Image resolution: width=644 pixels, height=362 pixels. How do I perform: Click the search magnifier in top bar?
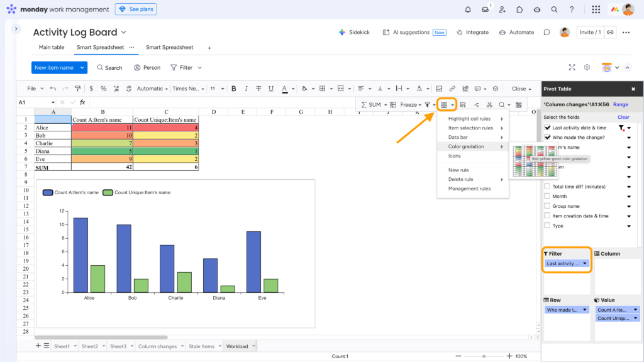click(x=554, y=9)
